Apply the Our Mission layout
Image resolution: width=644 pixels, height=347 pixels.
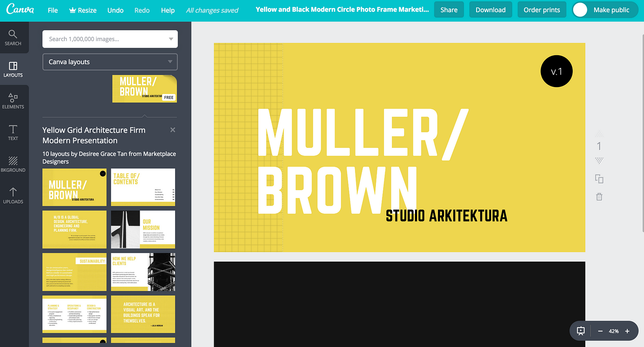(x=143, y=229)
